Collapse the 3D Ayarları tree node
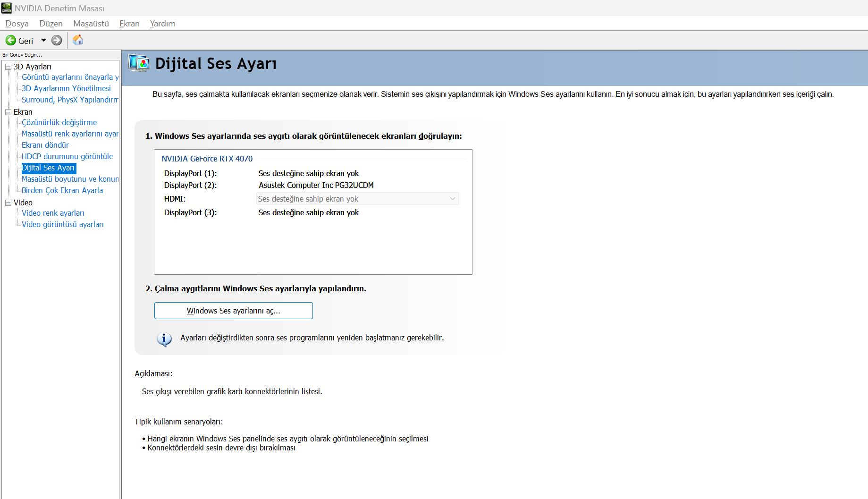 pos(8,67)
